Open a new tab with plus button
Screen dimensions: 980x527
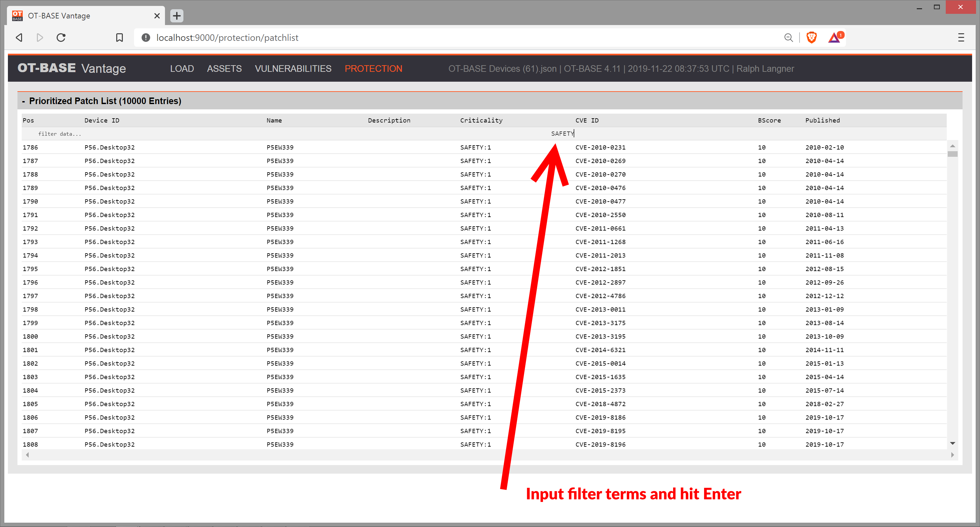pos(177,16)
